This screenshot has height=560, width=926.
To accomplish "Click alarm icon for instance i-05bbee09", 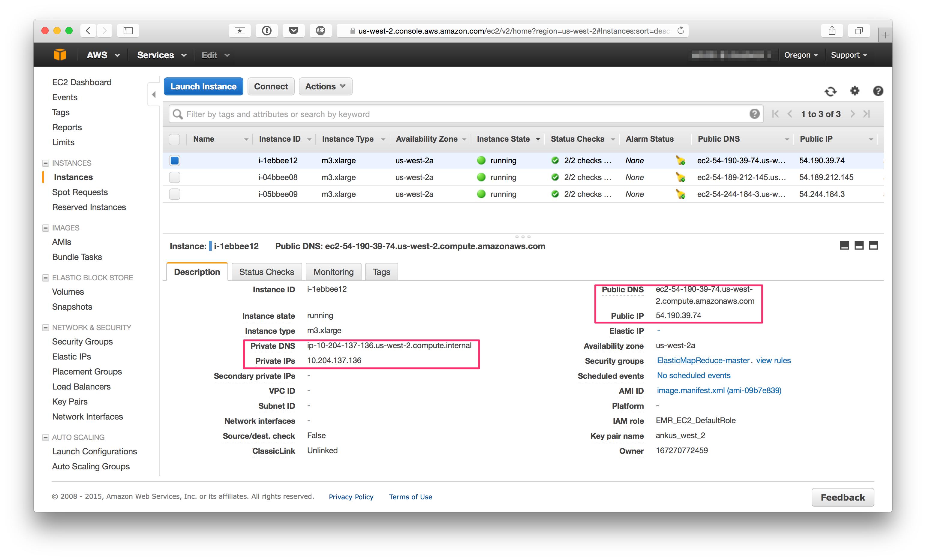I will [680, 194].
